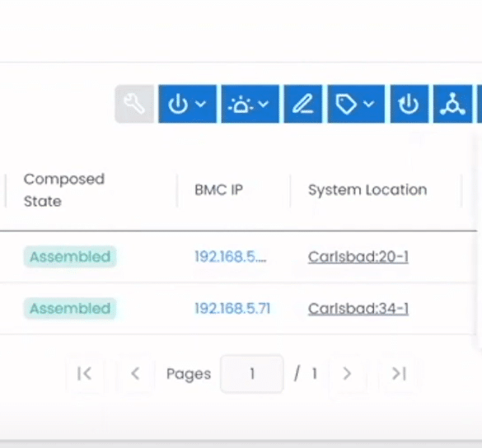The width and height of the screenshot is (482, 448).
Task: Click the Pages number input field
Action: (252, 374)
